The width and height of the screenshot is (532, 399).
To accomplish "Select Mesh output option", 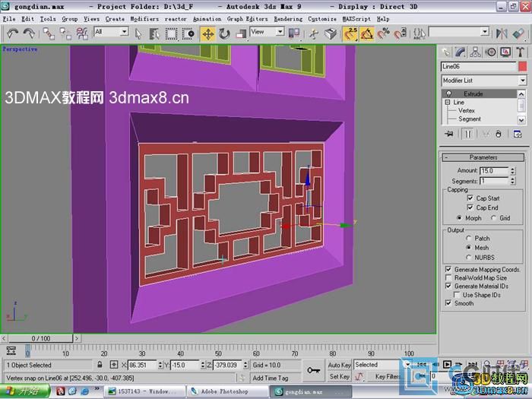I will [469, 247].
